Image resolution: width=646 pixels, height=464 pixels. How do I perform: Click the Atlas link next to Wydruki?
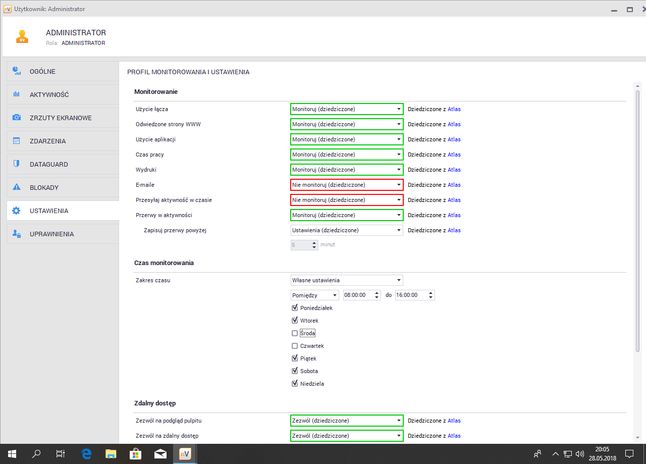pos(454,170)
